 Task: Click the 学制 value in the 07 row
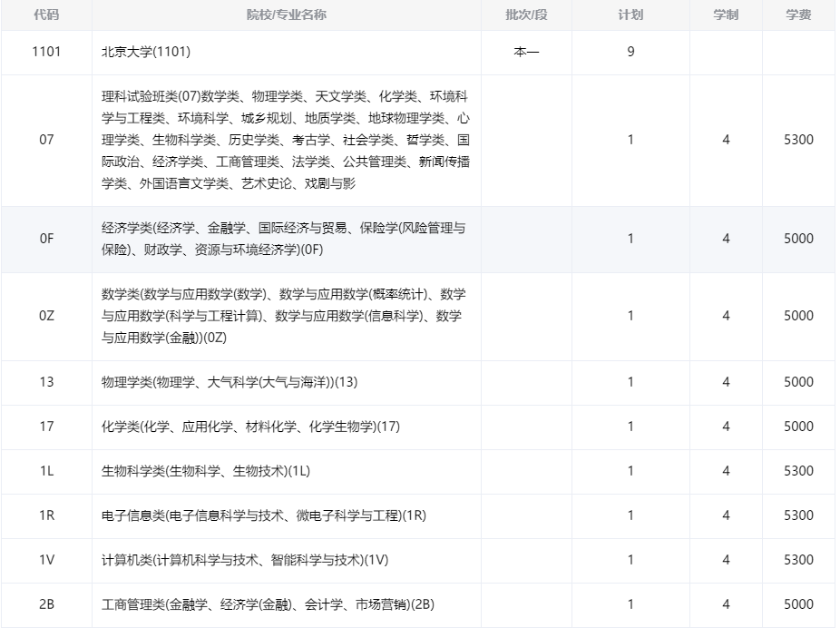[x=726, y=140]
